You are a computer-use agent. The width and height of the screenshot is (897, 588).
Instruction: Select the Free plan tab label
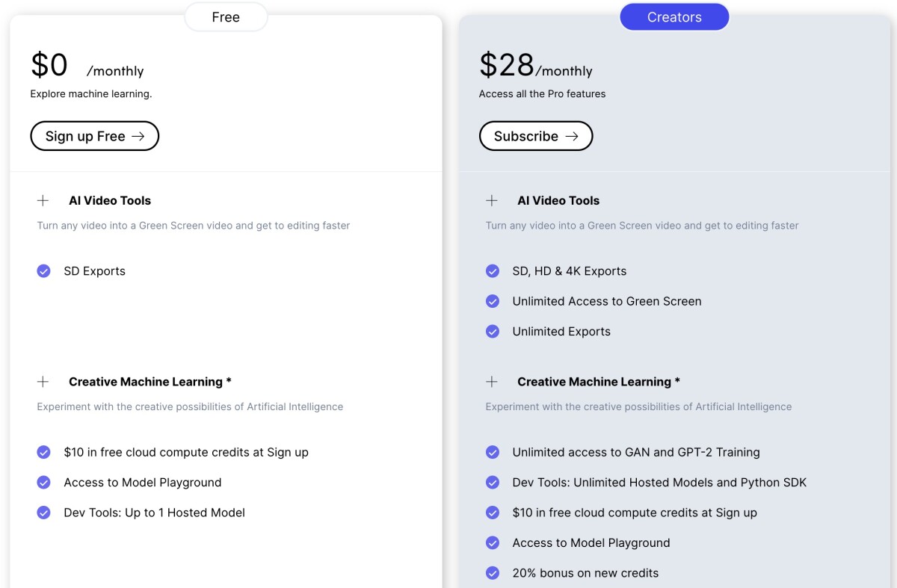click(226, 17)
